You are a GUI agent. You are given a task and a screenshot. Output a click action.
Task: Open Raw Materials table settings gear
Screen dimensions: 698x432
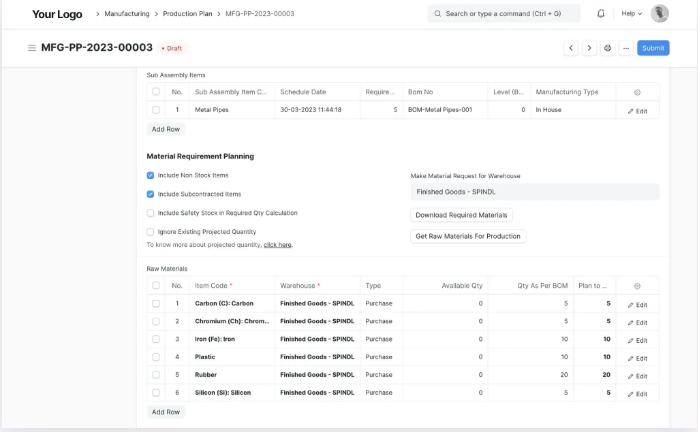[x=637, y=286]
